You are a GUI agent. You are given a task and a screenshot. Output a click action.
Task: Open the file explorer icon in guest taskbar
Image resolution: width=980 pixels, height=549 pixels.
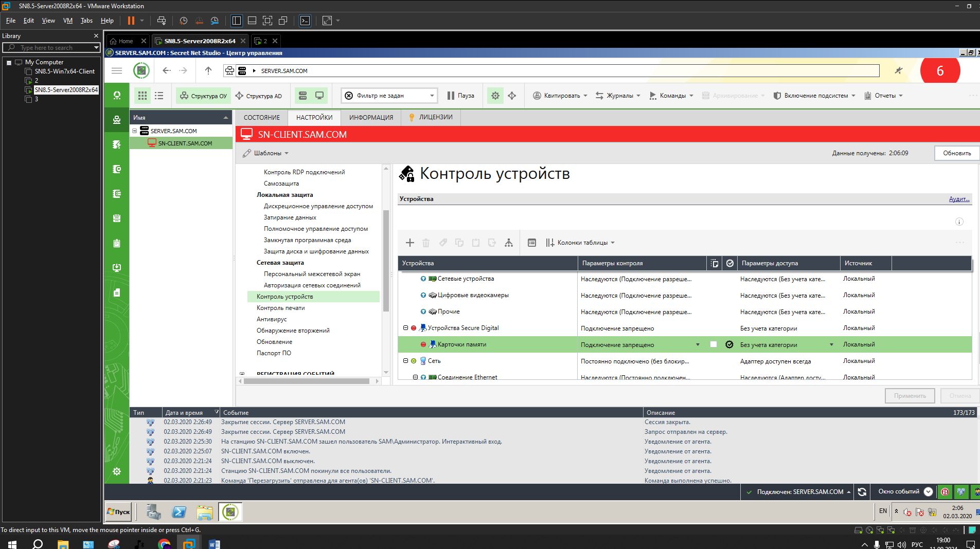pos(205,512)
